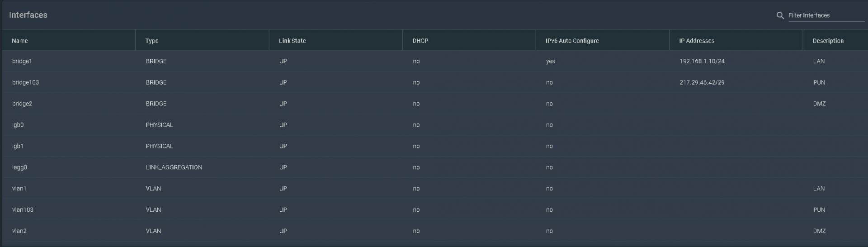Image resolution: width=868 pixels, height=247 pixels.
Task: Click the search magnifier icon
Action: point(780,15)
